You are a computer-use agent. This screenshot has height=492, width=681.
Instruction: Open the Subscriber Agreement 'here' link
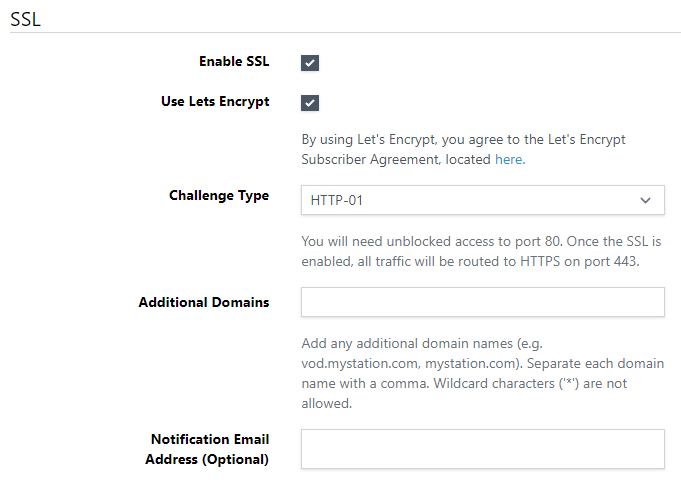coord(508,159)
